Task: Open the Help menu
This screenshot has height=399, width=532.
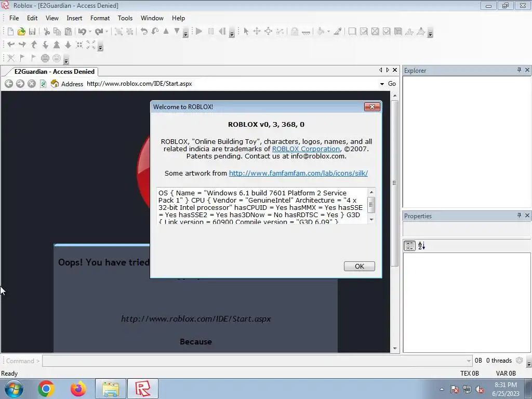Action: (x=178, y=18)
